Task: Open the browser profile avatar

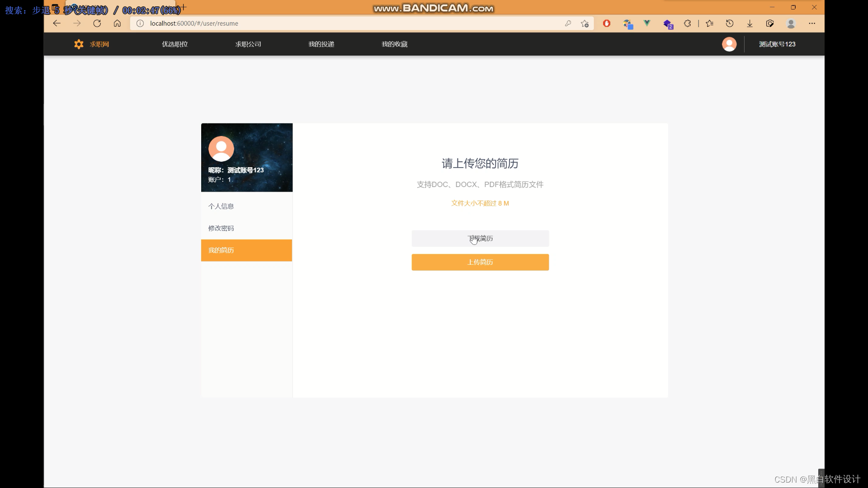Action: (x=791, y=23)
